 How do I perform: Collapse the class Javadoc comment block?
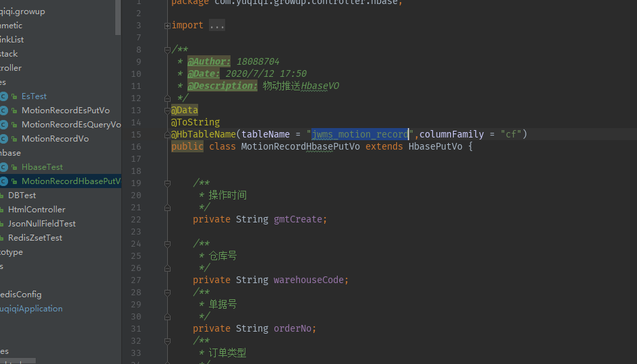167,50
